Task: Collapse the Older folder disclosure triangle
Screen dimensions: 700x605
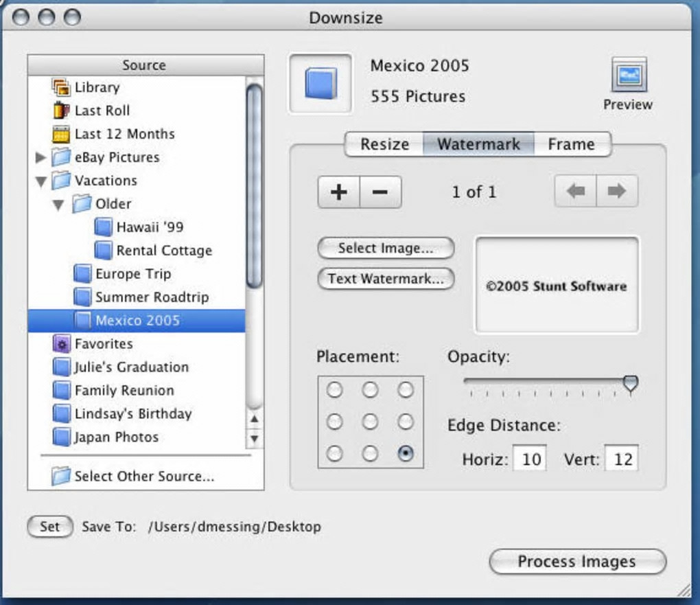Action: [58, 205]
